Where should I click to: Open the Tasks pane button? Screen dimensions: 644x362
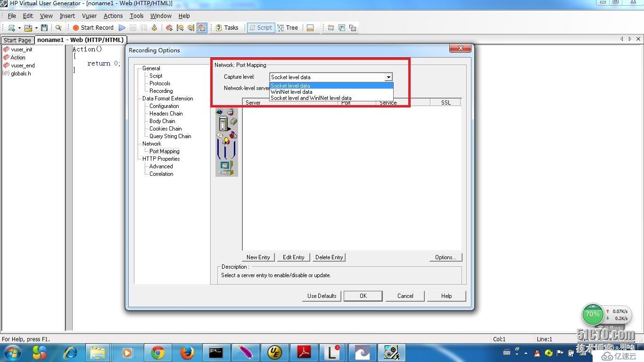[x=227, y=28]
